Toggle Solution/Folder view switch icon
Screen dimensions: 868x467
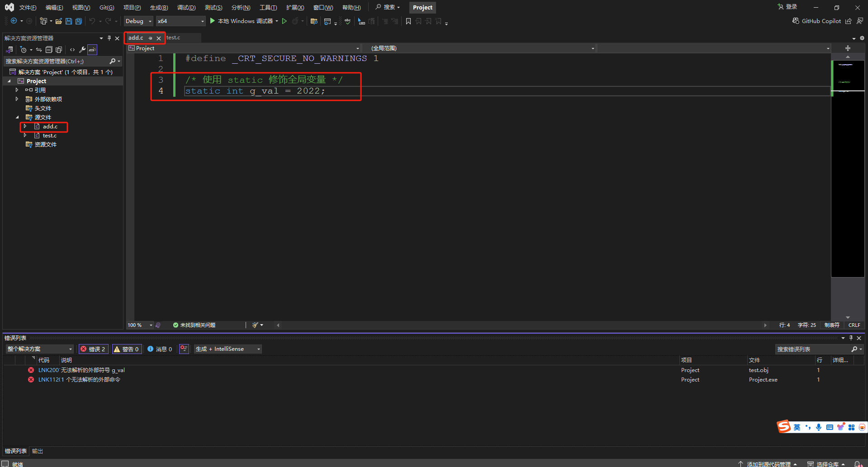9,50
